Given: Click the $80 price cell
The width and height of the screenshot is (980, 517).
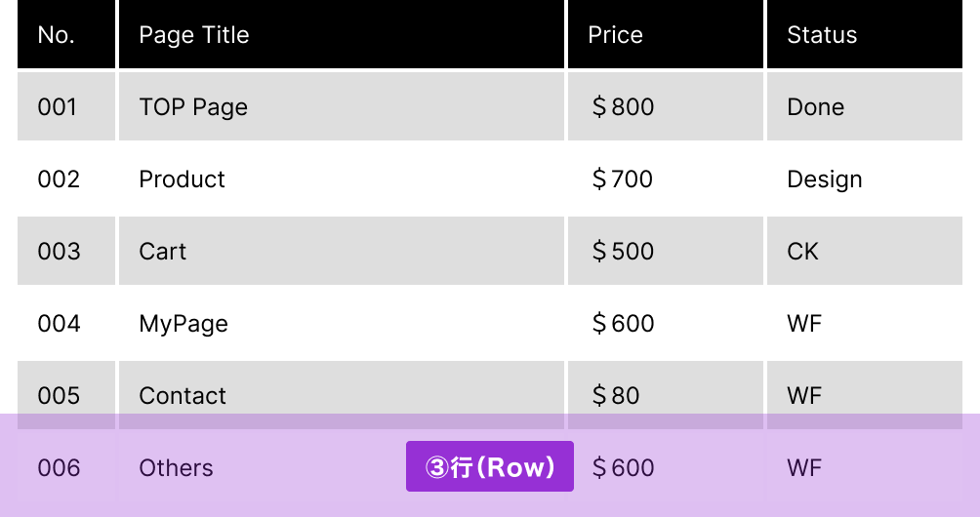Looking at the screenshot, I should point(617,395).
